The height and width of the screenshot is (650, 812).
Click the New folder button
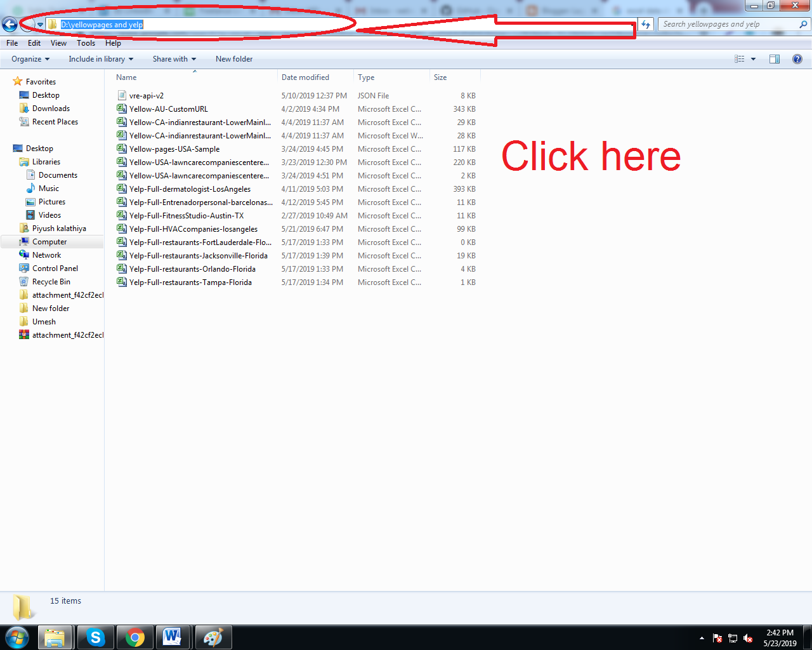[233, 58]
